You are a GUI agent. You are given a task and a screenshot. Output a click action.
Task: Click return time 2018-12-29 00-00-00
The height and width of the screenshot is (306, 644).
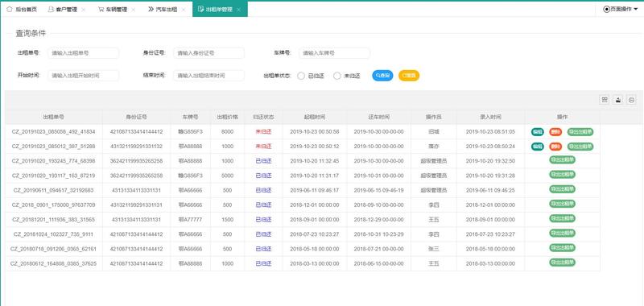point(378,220)
